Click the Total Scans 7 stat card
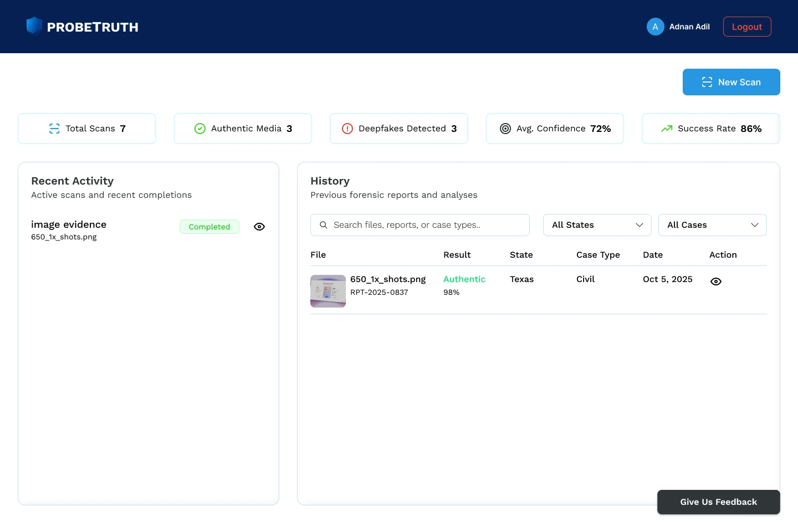 click(87, 129)
